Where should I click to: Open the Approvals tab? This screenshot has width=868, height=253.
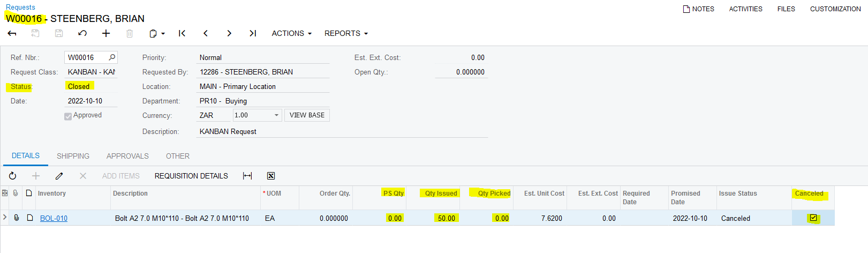(127, 156)
